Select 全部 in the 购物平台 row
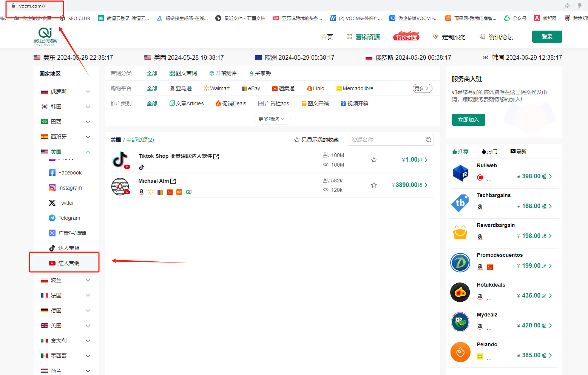Viewport: 588px width, 375px height. click(152, 88)
